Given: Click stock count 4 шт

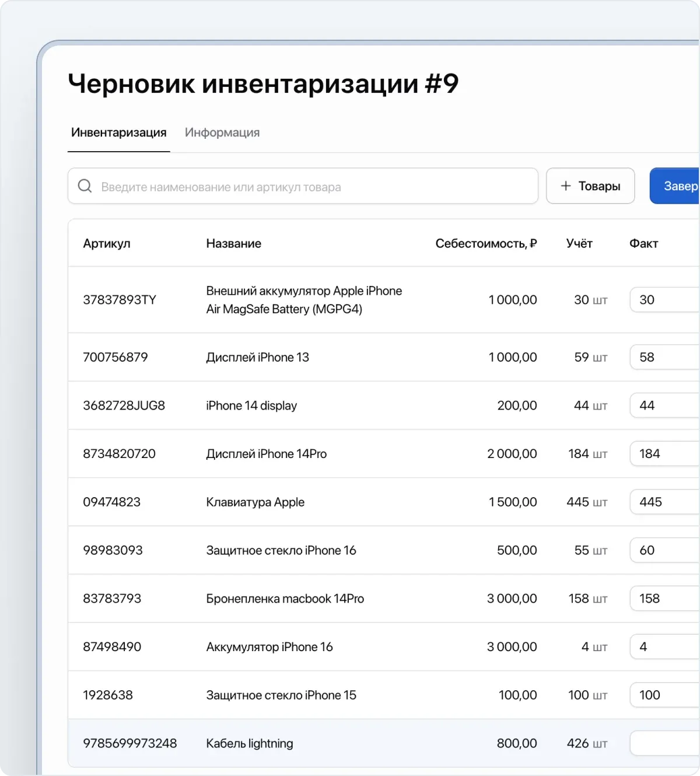Looking at the screenshot, I should [x=594, y=647].
